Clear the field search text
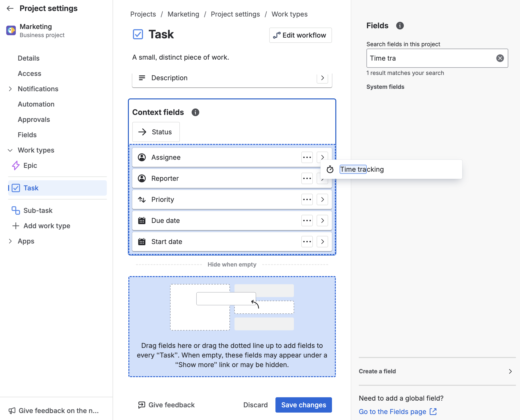This screenshot has height=420, width=520. click(x=500, y=58)
